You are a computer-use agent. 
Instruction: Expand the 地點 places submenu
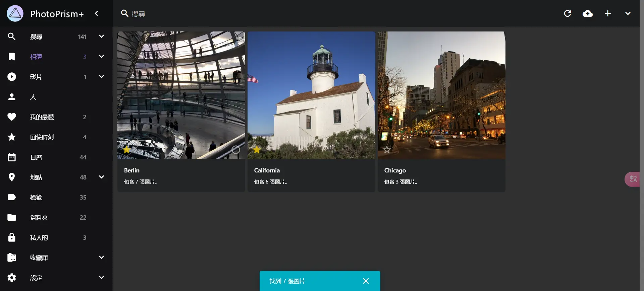(101, 177)
